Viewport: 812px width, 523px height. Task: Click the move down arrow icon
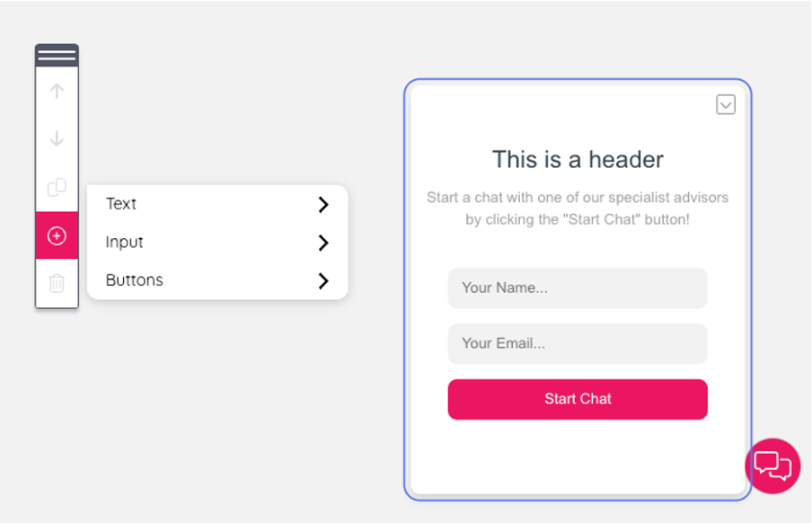click(x=57, y=138)
